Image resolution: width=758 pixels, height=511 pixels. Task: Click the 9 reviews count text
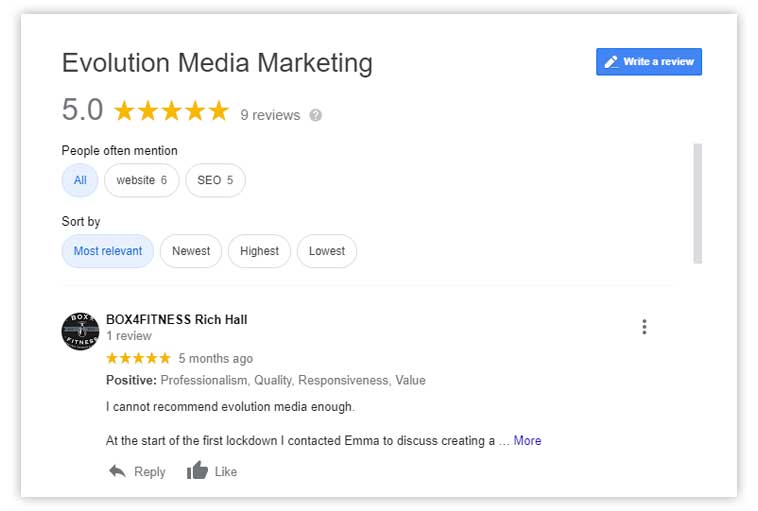tap(270, 115)
